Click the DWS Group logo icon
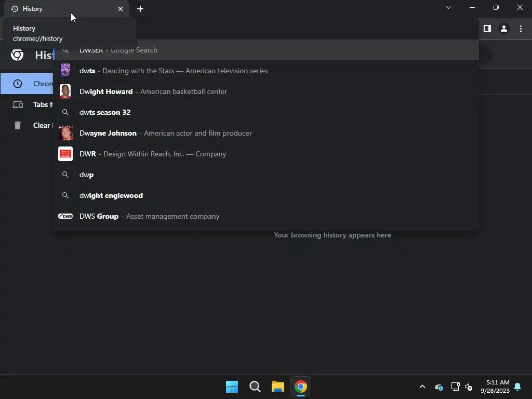The height and width of the screenshot is (399, 532). point(65,216)
